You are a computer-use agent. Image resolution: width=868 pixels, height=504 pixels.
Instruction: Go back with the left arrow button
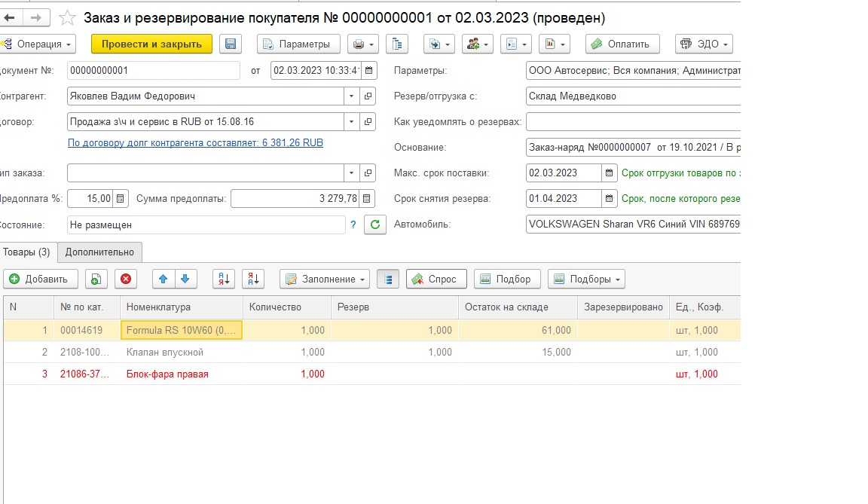(x=10, y=17)
